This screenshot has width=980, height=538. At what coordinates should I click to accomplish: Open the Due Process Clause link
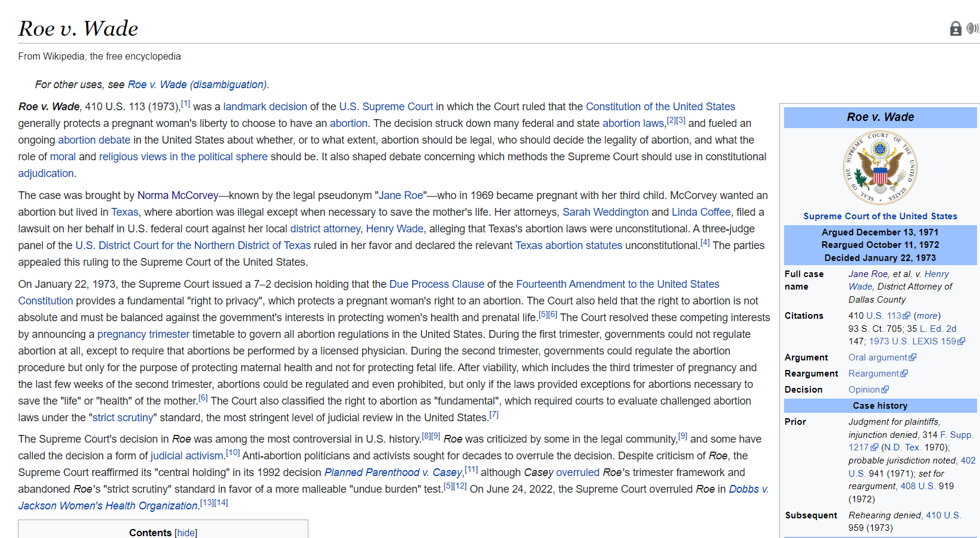coord(436,284)
